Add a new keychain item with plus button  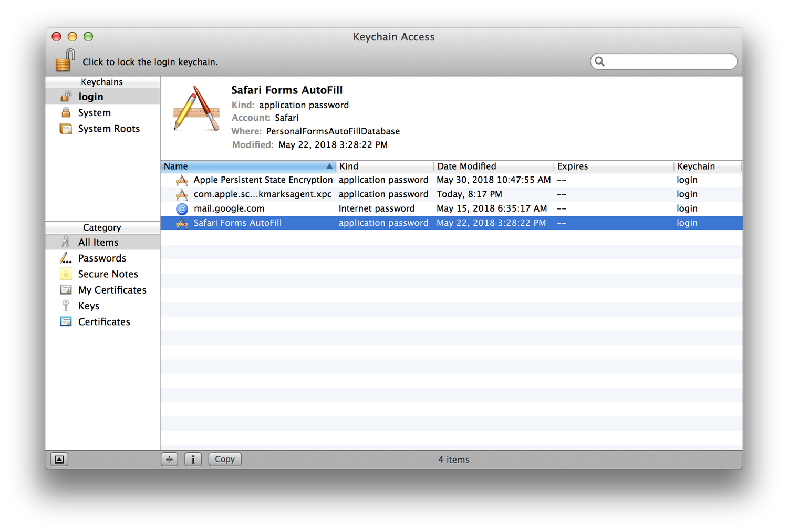(x=169, y=460)
